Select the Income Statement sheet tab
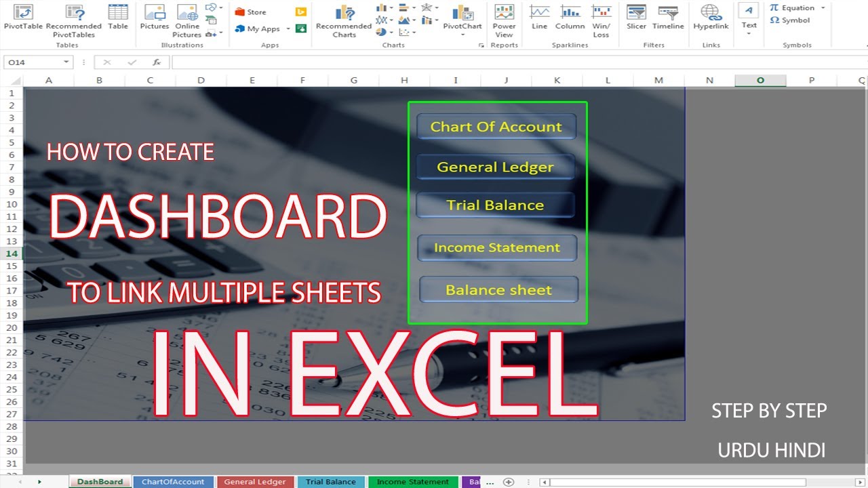Viewport: 868px width, 488px height. [412, 482]
